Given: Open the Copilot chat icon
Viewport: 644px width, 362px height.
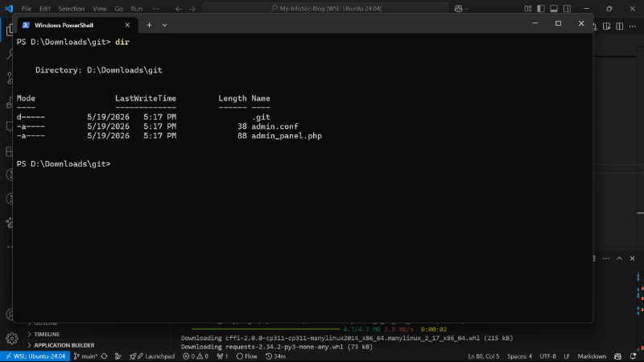Looking at the screenshot, I should pos(458,9).
